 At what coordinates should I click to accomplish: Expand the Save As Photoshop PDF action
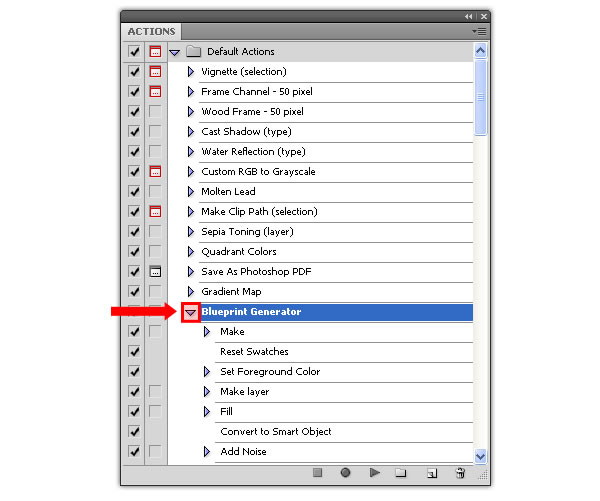(x=191, y=271)
